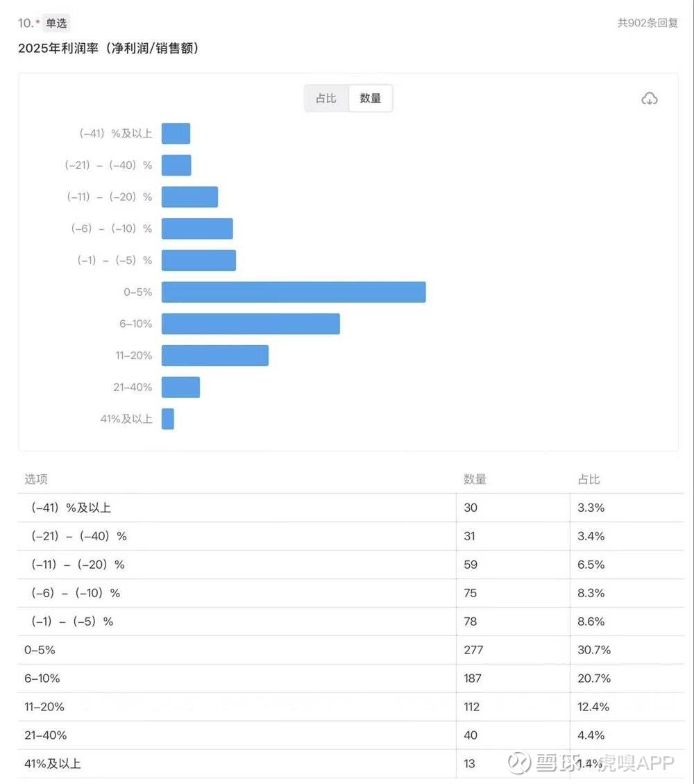This screenshot has height=784, width=694.
Task: Select the 21–40% table row
Action: (46, 735)
